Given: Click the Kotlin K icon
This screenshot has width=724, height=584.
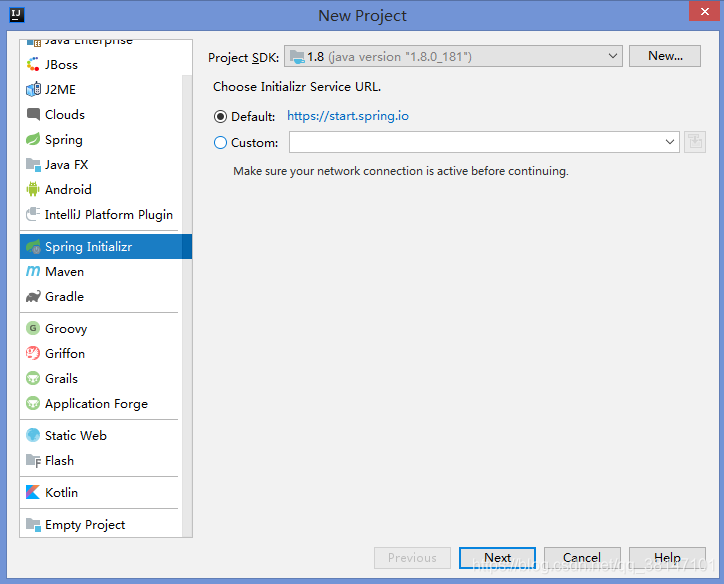Looking at the screenshot, I should pyautogui.click(x=33, y=492).
